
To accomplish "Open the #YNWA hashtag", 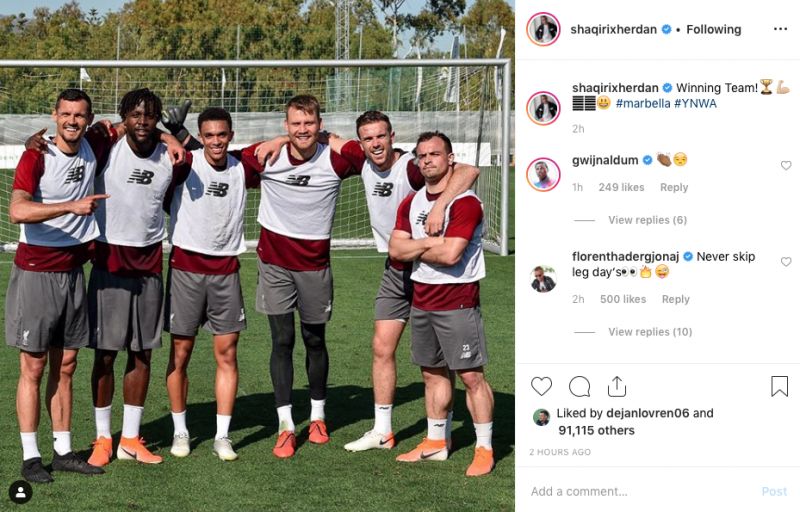I will 695,104.
